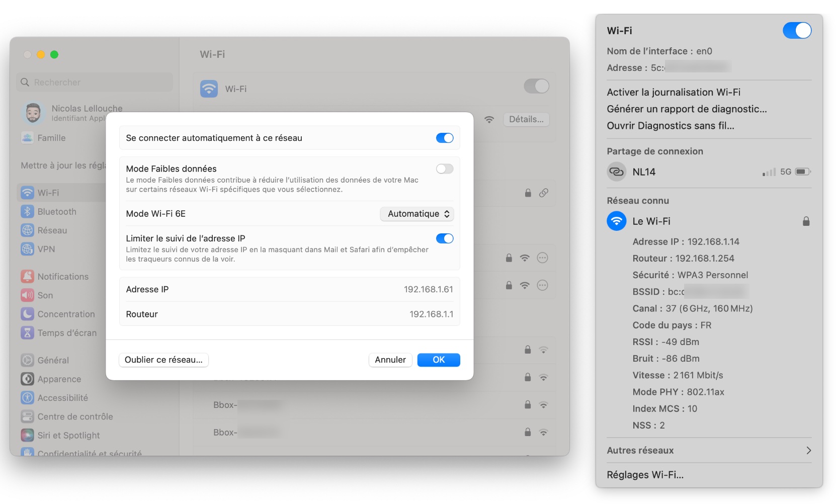Click Oublier ce réseau button

click(163, 360)
